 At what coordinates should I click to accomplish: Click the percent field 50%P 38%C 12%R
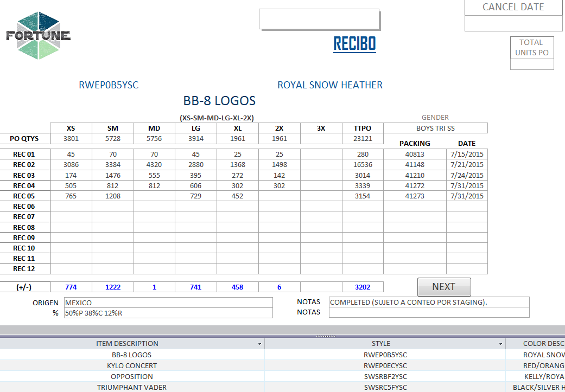pos(168,313)
